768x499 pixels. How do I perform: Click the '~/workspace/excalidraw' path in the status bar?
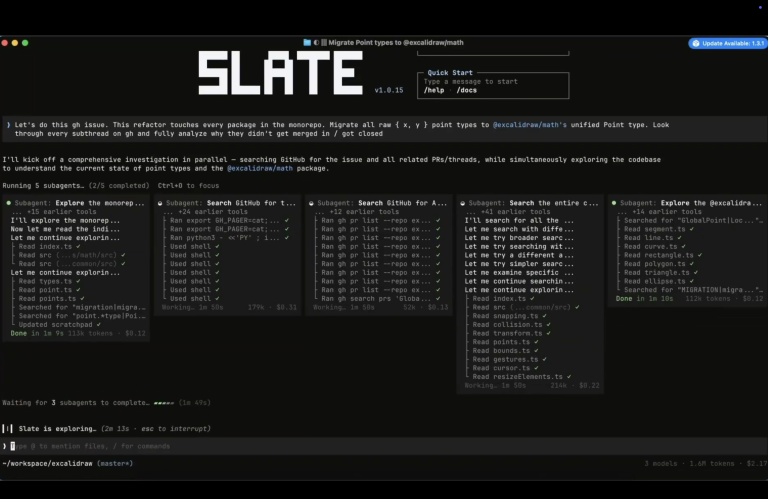point(48,463)
